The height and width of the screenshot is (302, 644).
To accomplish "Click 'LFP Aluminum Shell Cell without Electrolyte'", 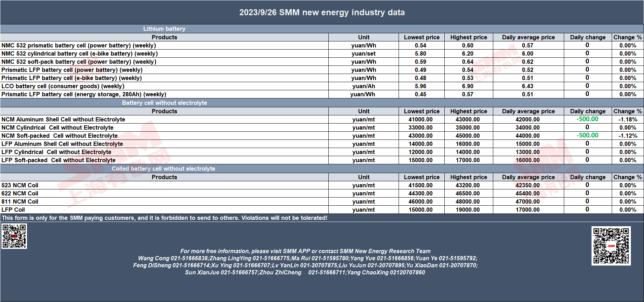I will pyautogui.click(x=62, y=144).
